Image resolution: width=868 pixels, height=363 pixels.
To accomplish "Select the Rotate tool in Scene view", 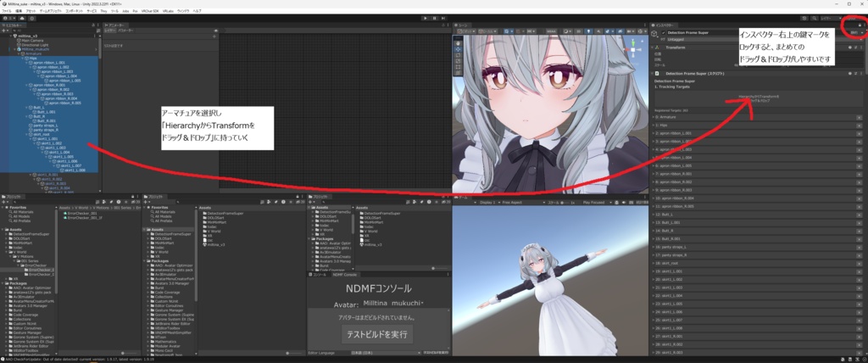I will pyautogui.click(x=458, y=55).
